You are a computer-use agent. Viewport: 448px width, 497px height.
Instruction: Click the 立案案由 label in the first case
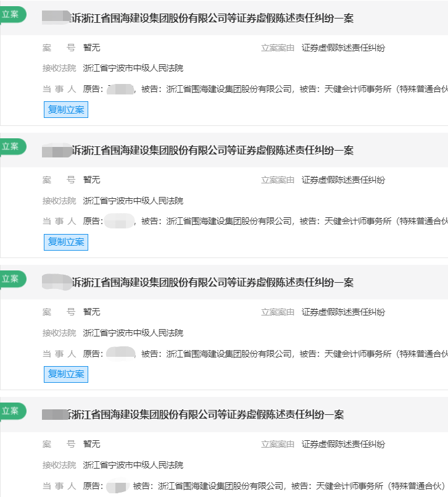point(278,48)
